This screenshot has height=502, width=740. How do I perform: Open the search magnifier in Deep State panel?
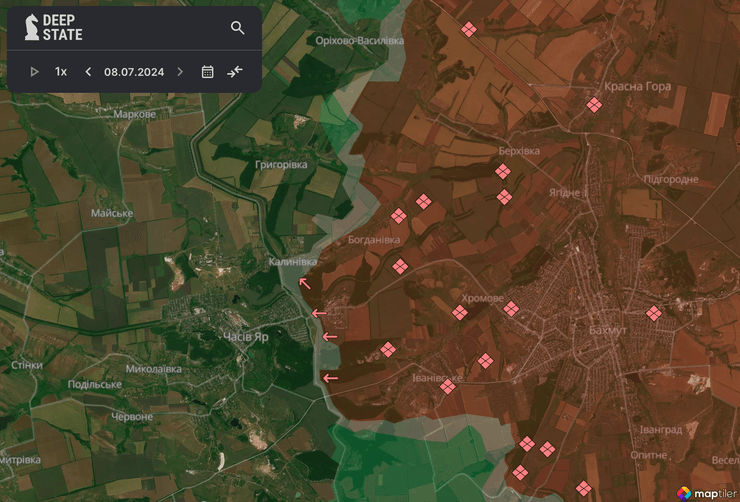point(237,28)
